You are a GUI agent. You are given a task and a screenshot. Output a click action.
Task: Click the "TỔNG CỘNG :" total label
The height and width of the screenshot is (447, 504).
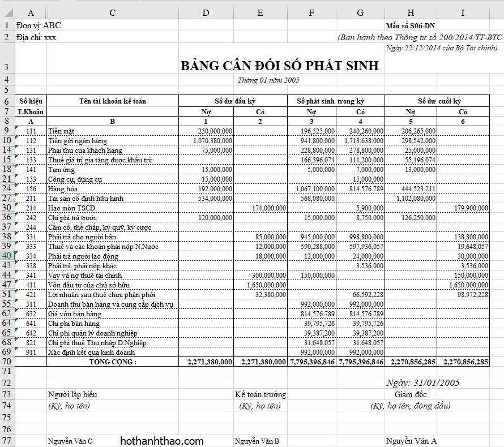click(113, 362)
